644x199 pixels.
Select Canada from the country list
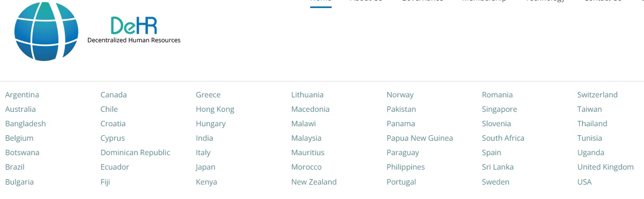[x=114, y=95]
